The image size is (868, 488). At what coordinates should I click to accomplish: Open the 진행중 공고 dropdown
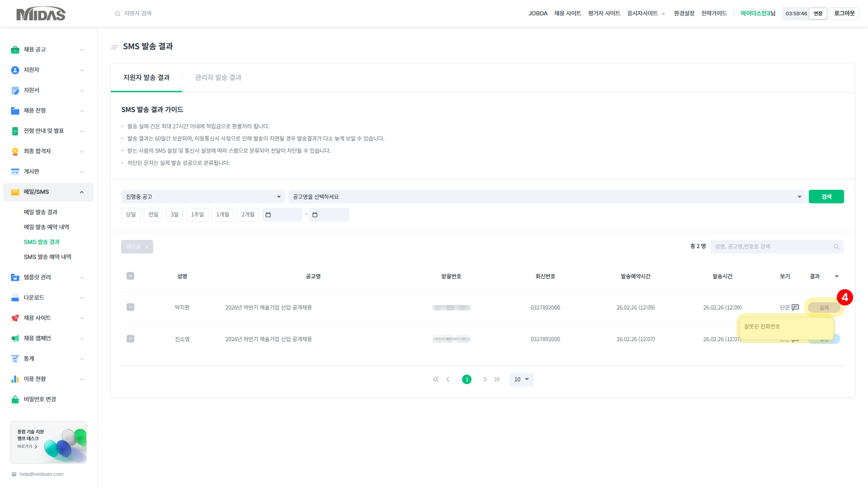[x=203, y=197]
